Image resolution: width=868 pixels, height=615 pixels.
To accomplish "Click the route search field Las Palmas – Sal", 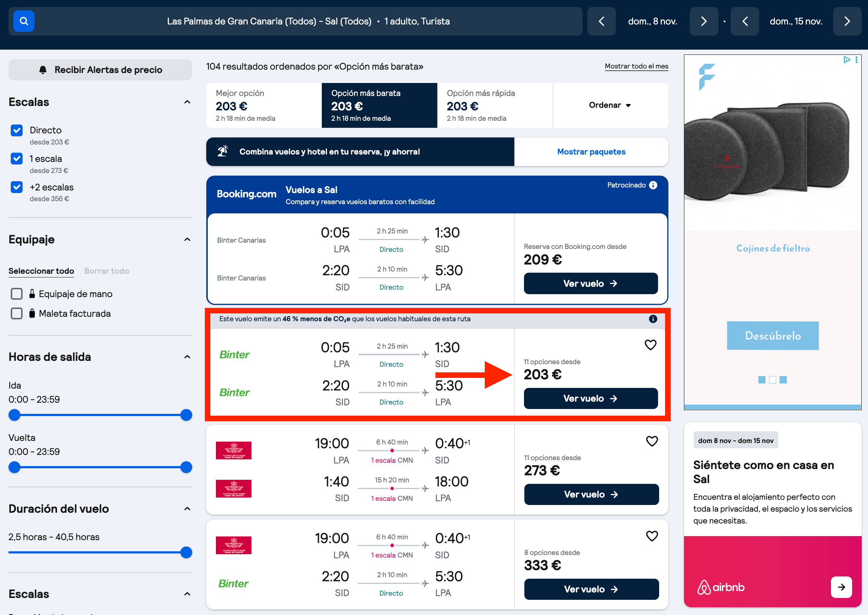I will (295, 21).
